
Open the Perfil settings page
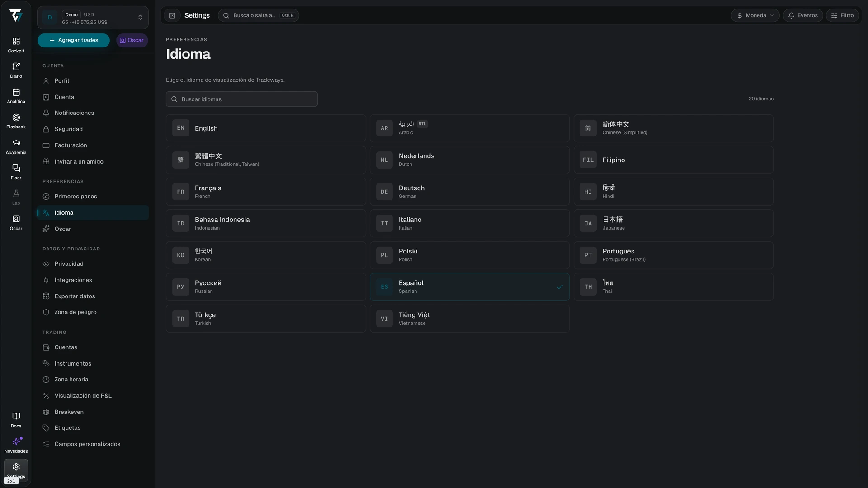click(93, 81)
